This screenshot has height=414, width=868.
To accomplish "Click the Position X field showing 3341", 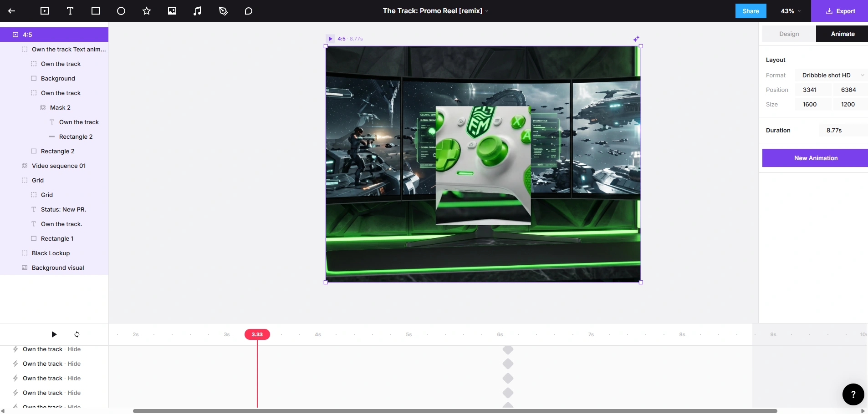I will [813, 90].
